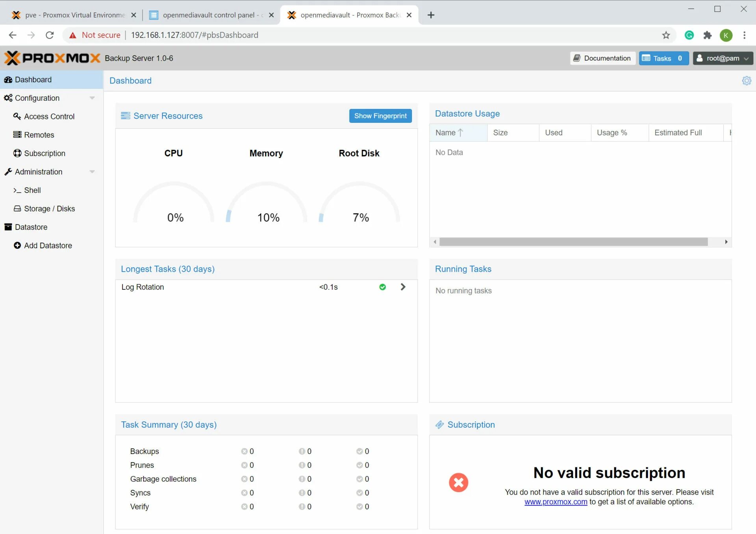
Task: Bookmark this page with star icon
Action: point(666,35)
